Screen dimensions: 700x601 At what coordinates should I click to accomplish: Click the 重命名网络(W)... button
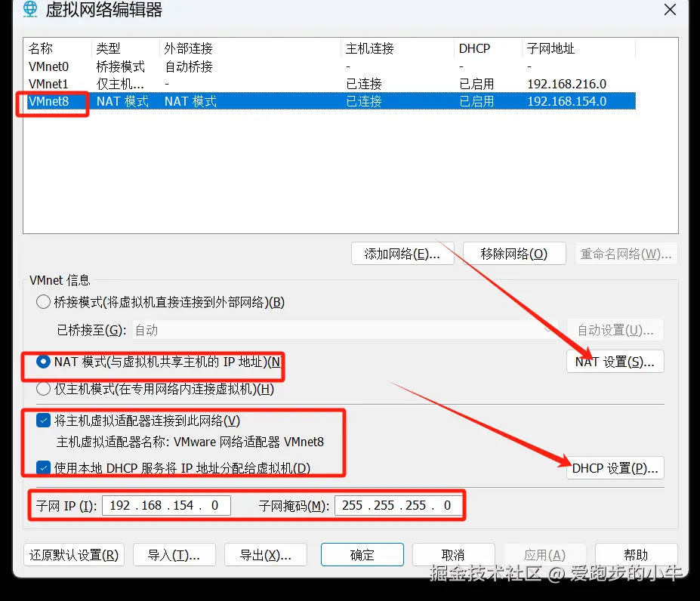[x=626, y=254]
